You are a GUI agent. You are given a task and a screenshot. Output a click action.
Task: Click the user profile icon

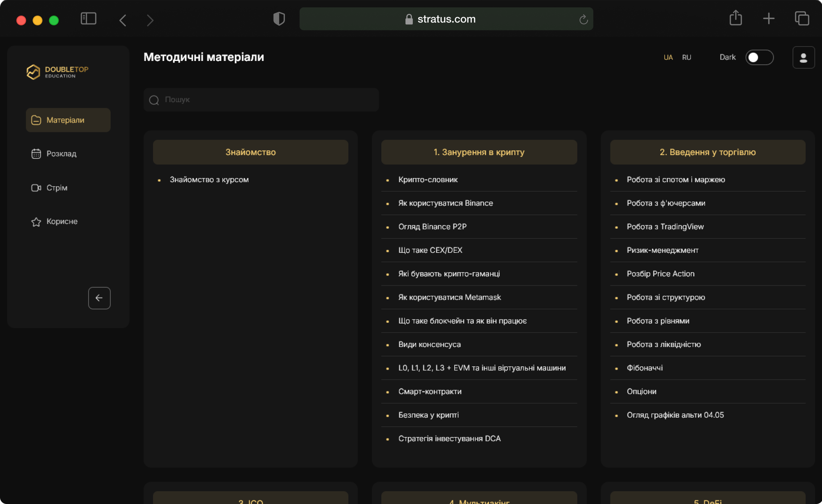[x=803, y=58]
